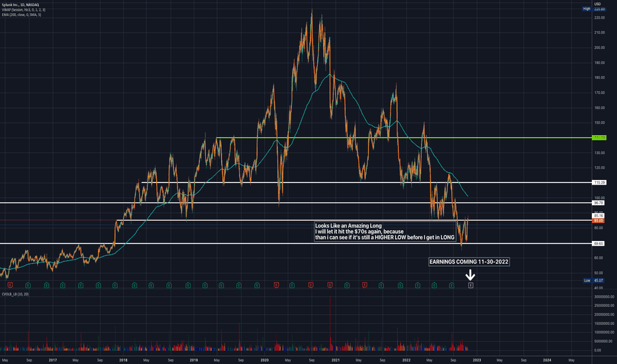The height and width of the screenshot is (364, 617).
Task: Select the CVOLB_LB volume indicator label
Action: tap(15, 295)
